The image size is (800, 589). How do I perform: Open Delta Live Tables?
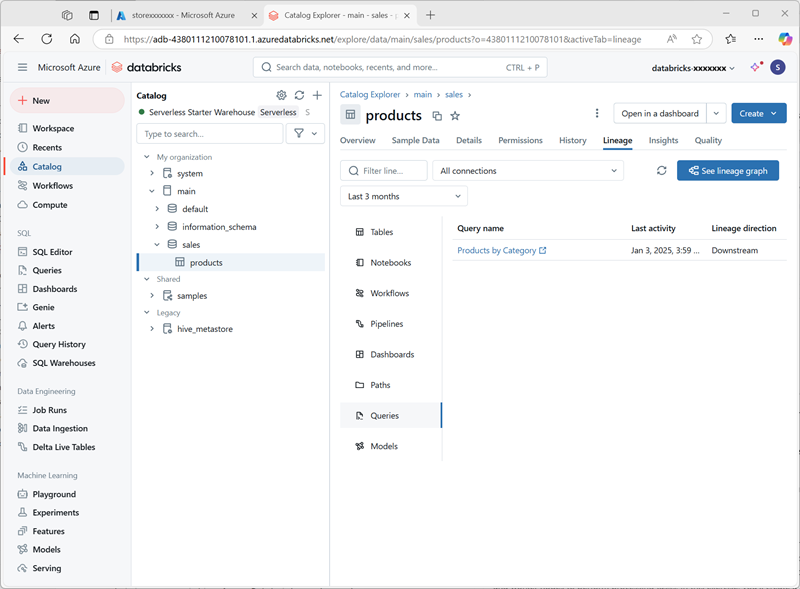64,447
